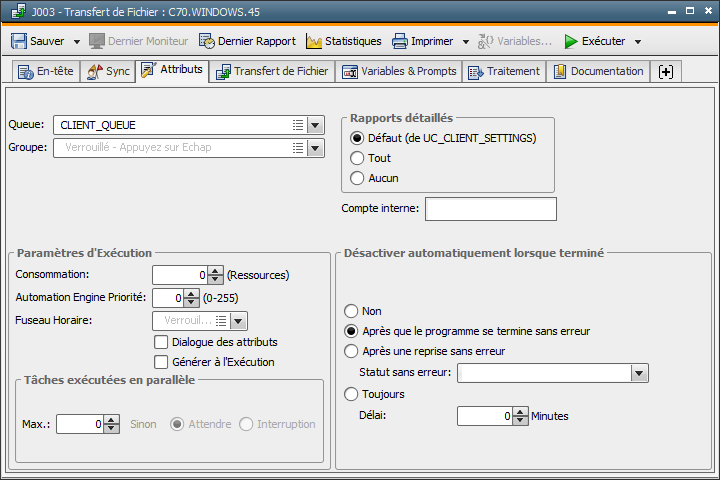Open the Exécuter options arrow
This screenshot has width=720, height=480.
click(x=638, y=42)
